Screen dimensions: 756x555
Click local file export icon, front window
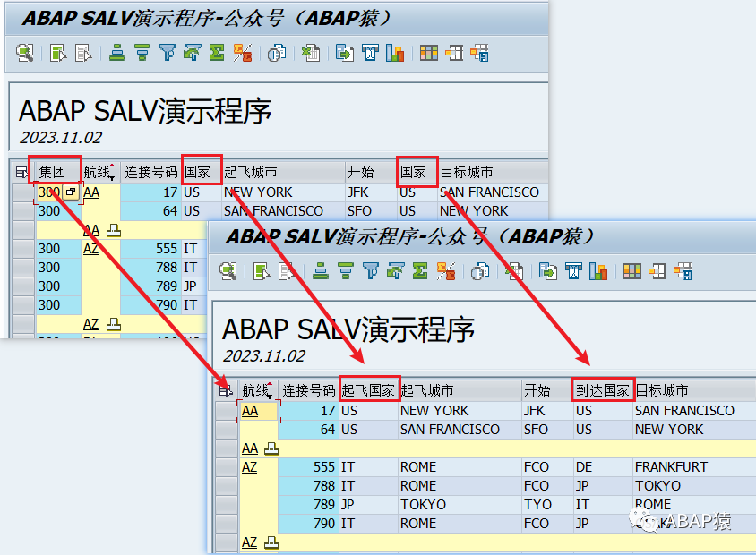(x=548, y=271)
